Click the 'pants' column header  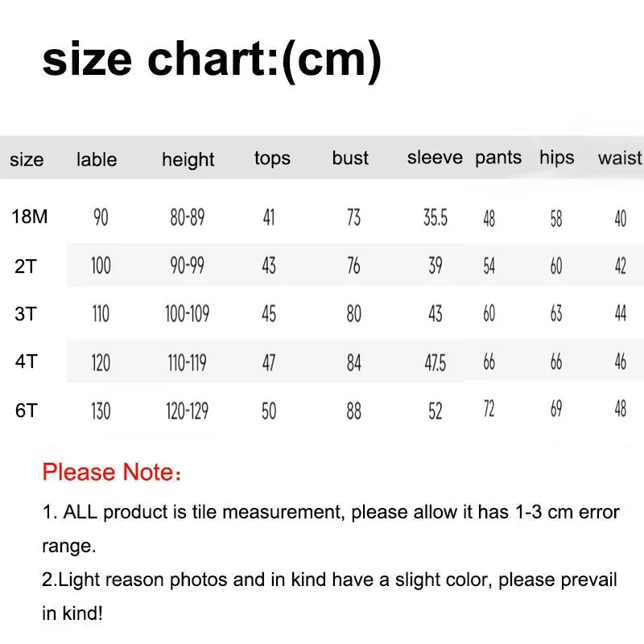click(498, 158)
